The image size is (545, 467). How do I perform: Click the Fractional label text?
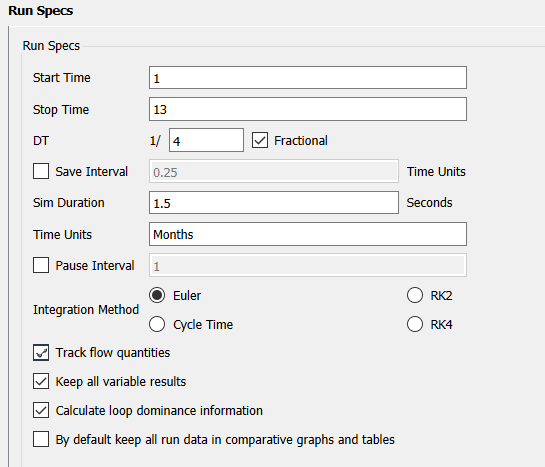[301, 140]
